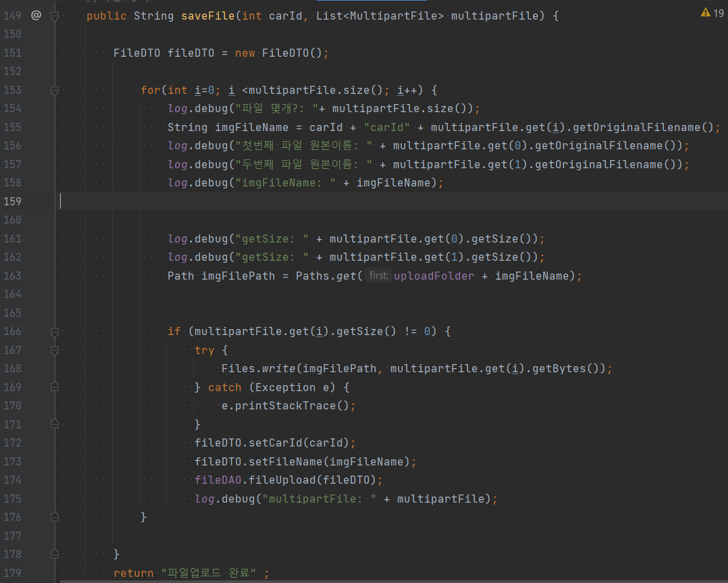Click the "imgFileName: " string on line 158
Image resolution: width=728 pixels, height=583 pixels.
click(286, 182)
